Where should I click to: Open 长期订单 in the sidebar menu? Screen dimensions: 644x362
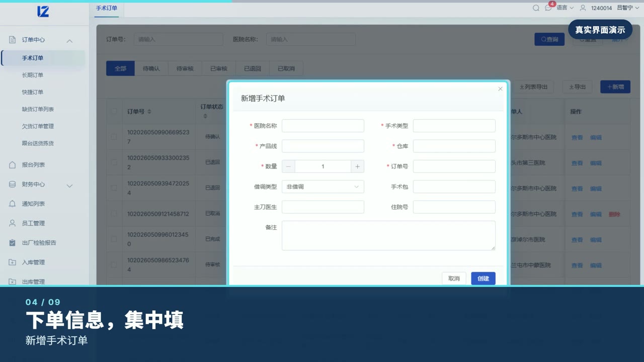33,75
